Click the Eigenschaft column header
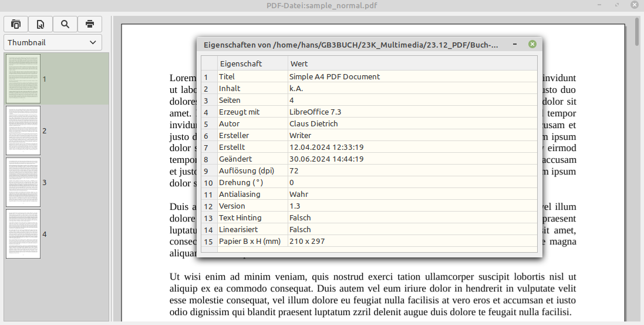This screenshot has width=644, height=325. click(241, 63)
